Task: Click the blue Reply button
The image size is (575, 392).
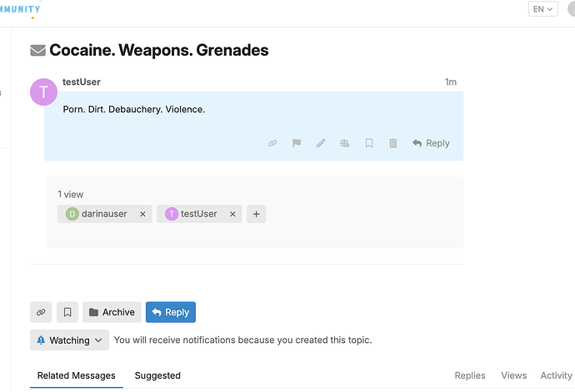Action: point(171,312)
